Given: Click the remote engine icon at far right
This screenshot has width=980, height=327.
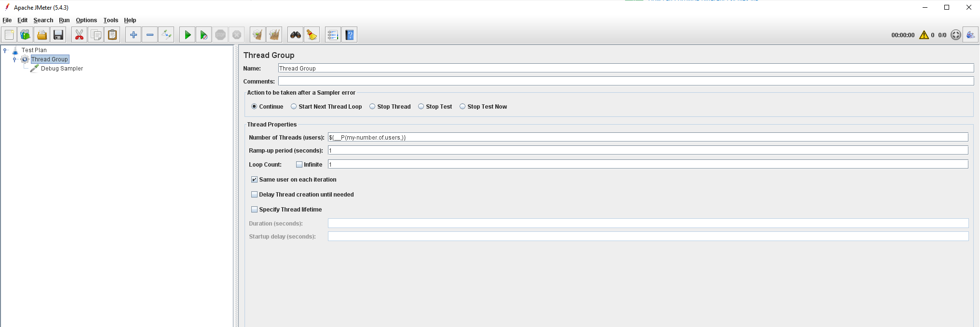Looking at the screenshot, I should pos(970,35).
